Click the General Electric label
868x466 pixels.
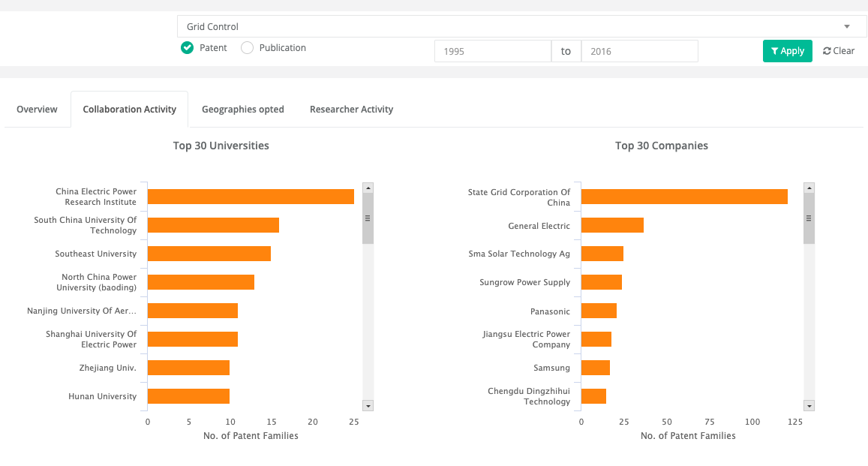click(539, 226)
